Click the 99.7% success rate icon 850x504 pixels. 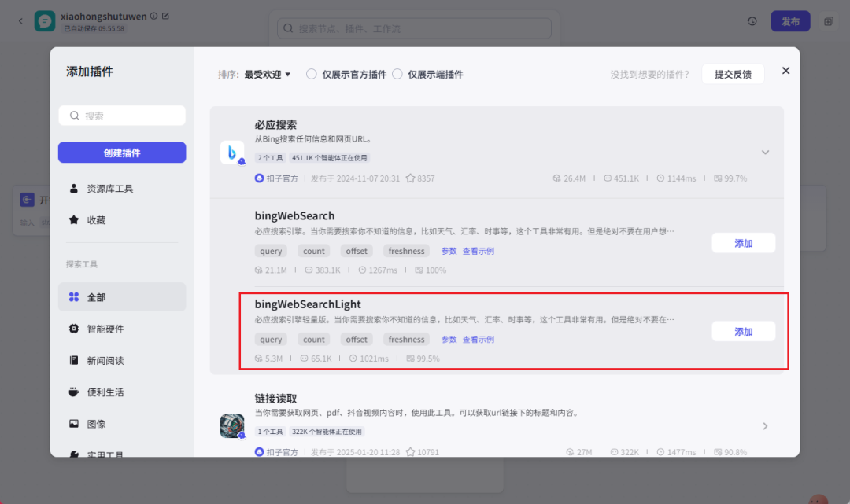718,178
